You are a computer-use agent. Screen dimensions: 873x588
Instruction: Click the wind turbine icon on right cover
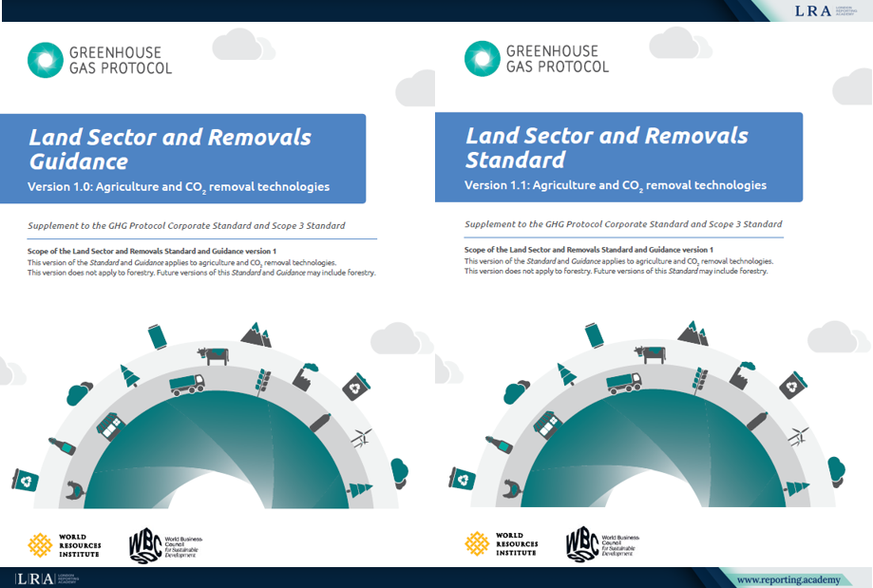pos(798,435)
